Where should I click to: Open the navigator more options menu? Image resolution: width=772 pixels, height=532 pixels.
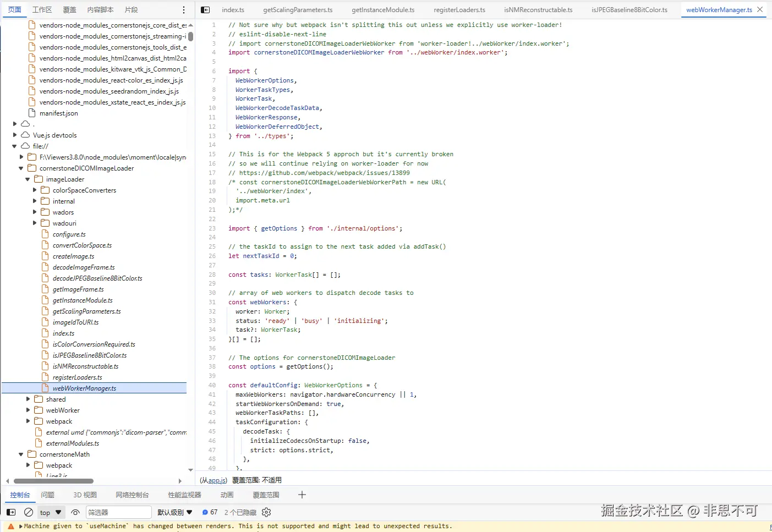pyautogui.click(x=184, y=10)
